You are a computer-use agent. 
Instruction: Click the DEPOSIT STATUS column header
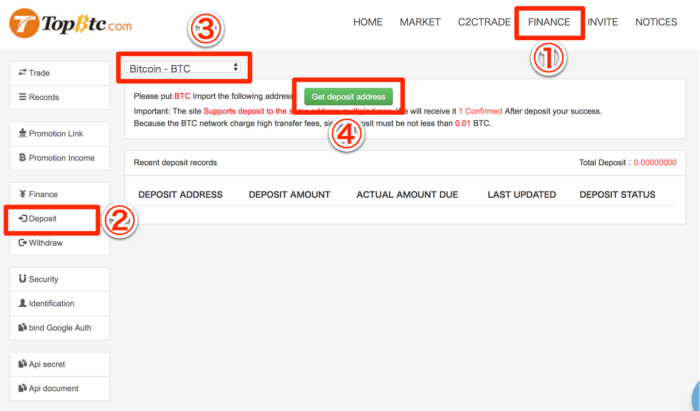click(617, 195)
